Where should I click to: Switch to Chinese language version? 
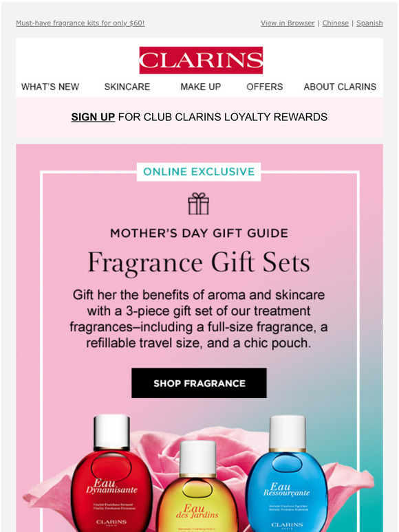tap(336, 23)
